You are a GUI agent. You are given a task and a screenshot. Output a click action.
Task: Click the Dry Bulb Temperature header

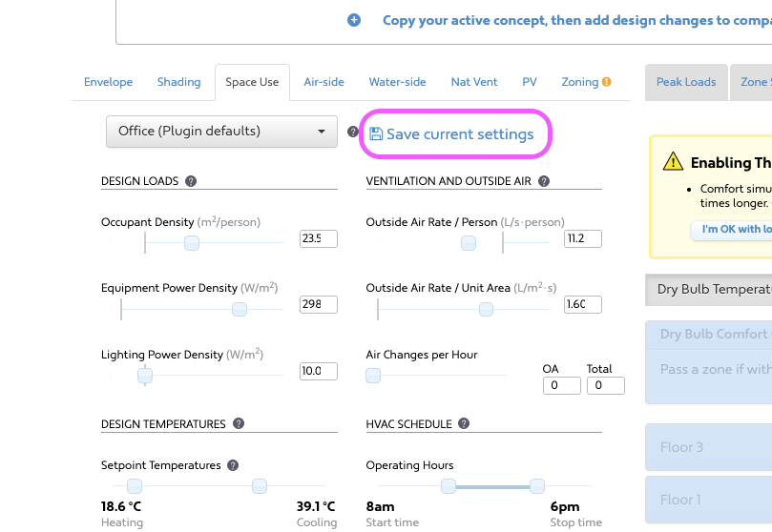[x=708, y=290]
